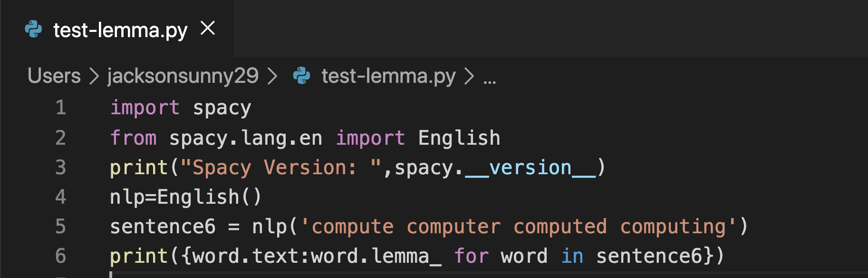Click the gutter beside line 5
The height and width of the screenshot is (278, 868).
(60, 226)
